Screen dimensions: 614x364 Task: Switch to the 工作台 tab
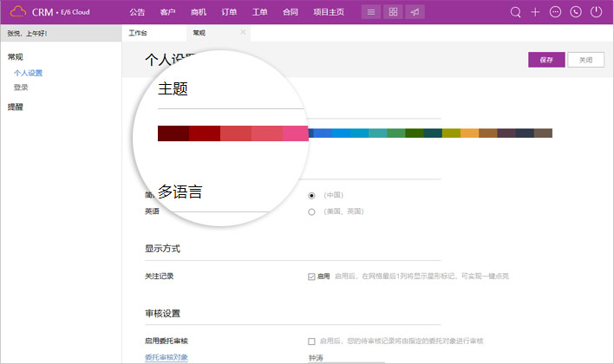[139, 33]
